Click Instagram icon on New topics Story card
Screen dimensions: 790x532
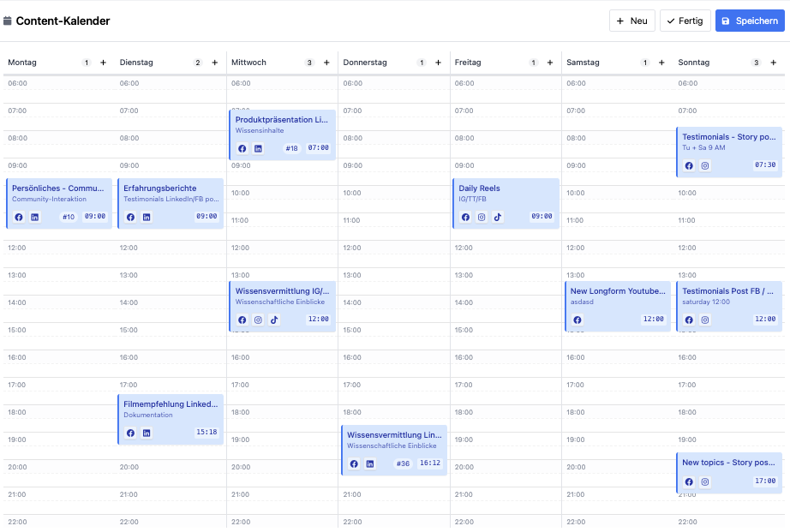[705, 482]
